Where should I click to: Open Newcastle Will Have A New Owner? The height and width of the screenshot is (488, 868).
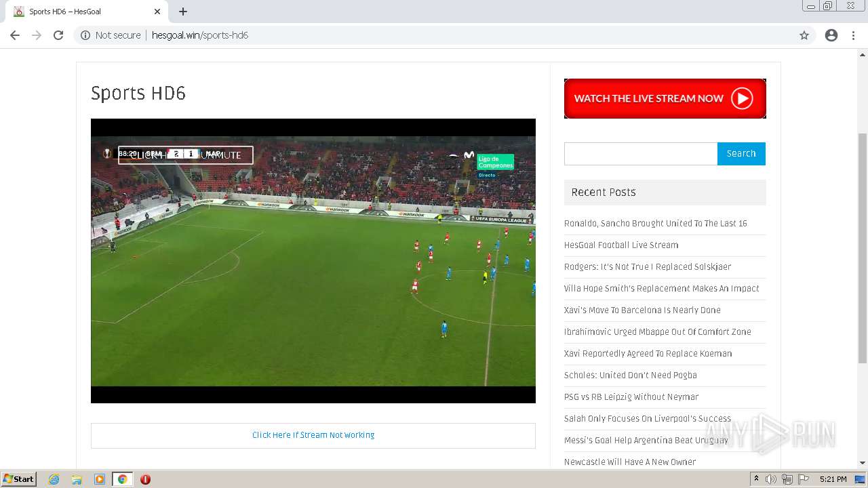point(630,462)
